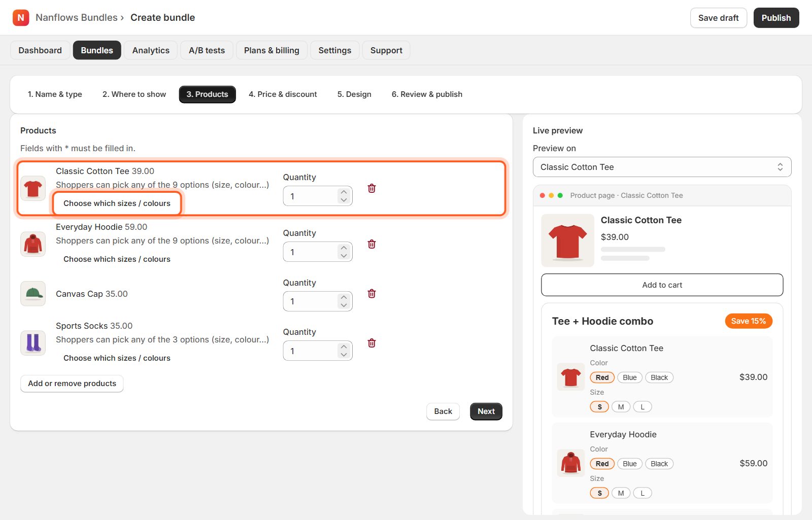Switch to the Analytics tab
This screenshot has height=520, width=812.
click(151, 50)
